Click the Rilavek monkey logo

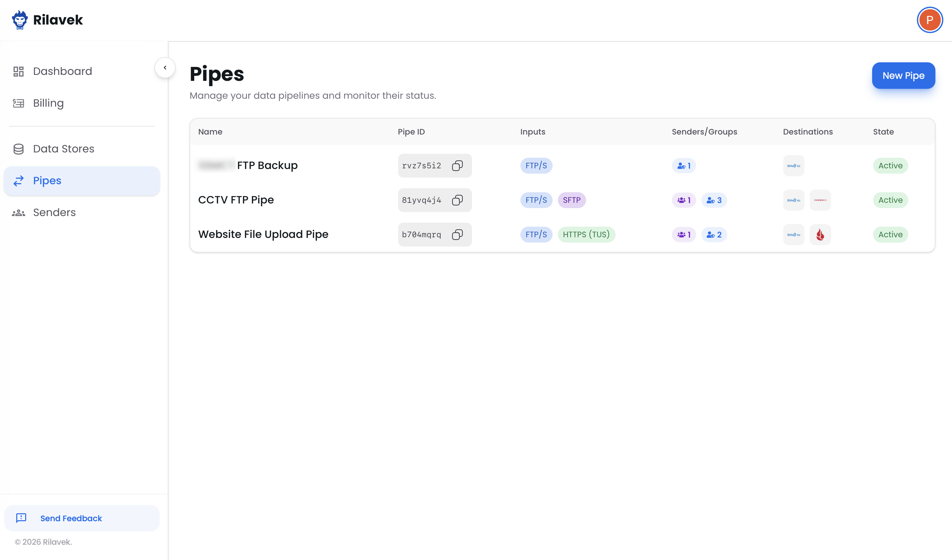pos(20,20)
